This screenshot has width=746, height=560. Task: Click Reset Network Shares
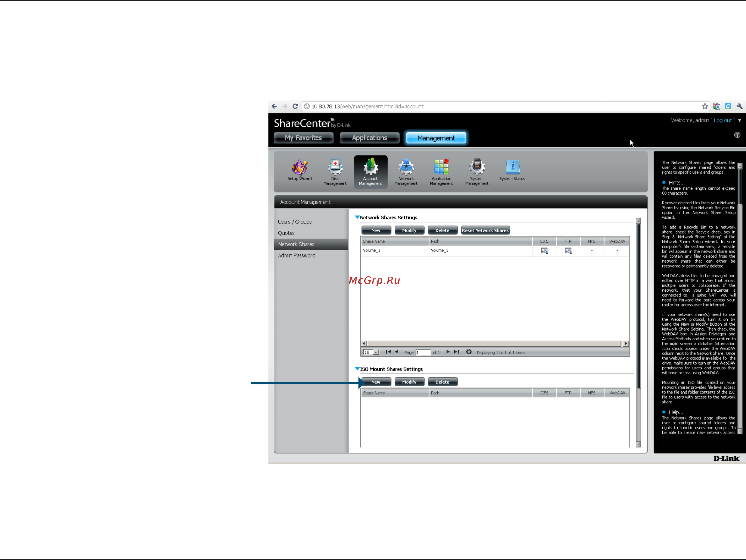click(x=485, y=231)
